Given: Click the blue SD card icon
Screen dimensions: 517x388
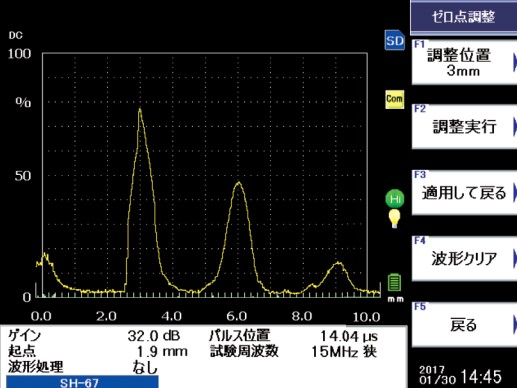Looking at the screenshot, I should click(394, 40).
